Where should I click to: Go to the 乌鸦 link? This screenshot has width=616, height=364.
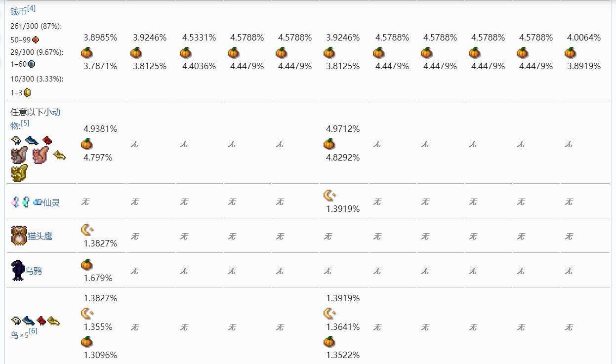click(34, 271)
